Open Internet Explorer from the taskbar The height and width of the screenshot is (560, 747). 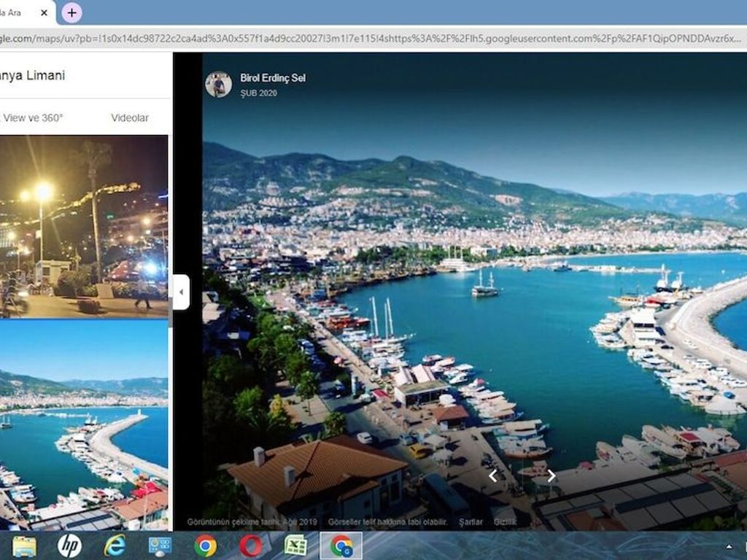tap(115, 546)
